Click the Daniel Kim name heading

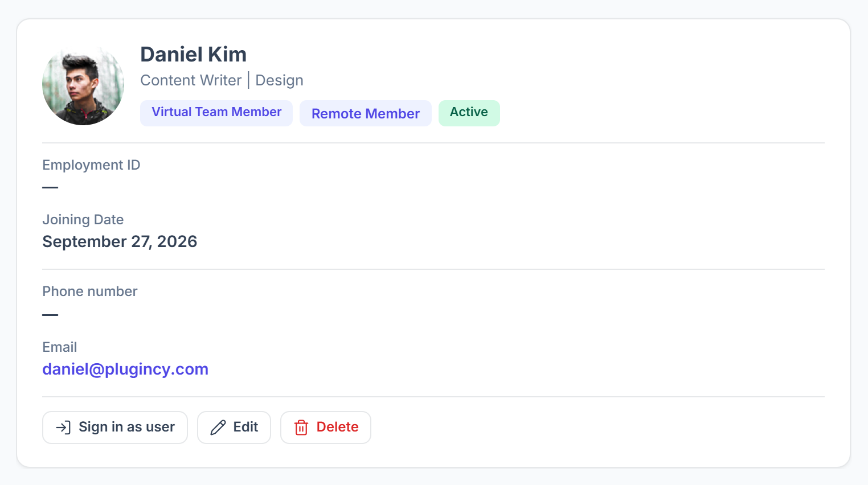(x=194, y=55)
